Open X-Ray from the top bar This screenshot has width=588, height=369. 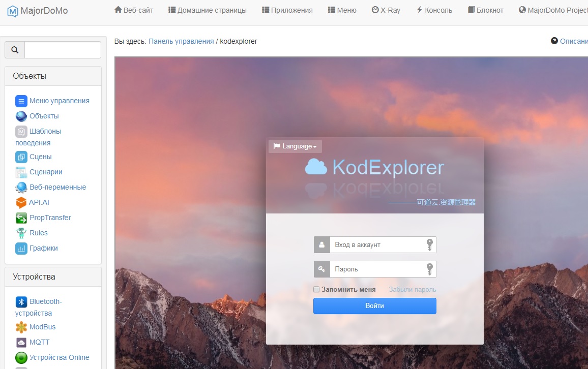(386, 10)
